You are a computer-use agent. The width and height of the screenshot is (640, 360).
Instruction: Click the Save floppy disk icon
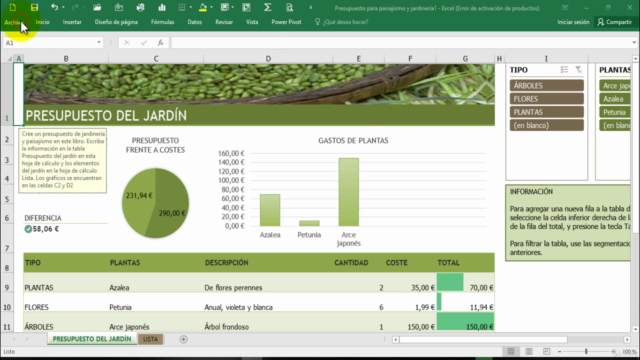pos(34,7)
